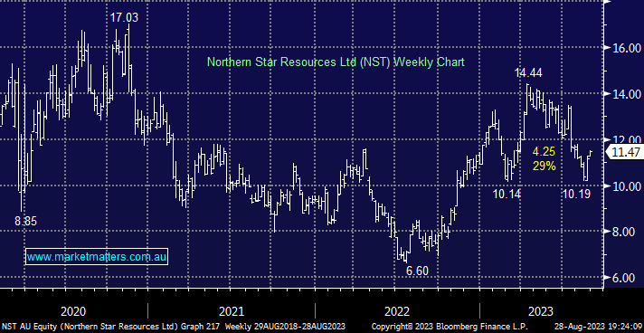This screenshot has height=333, width=644.
Task: Select the 2023 year label on the time axis
Action: coord(541,311)
